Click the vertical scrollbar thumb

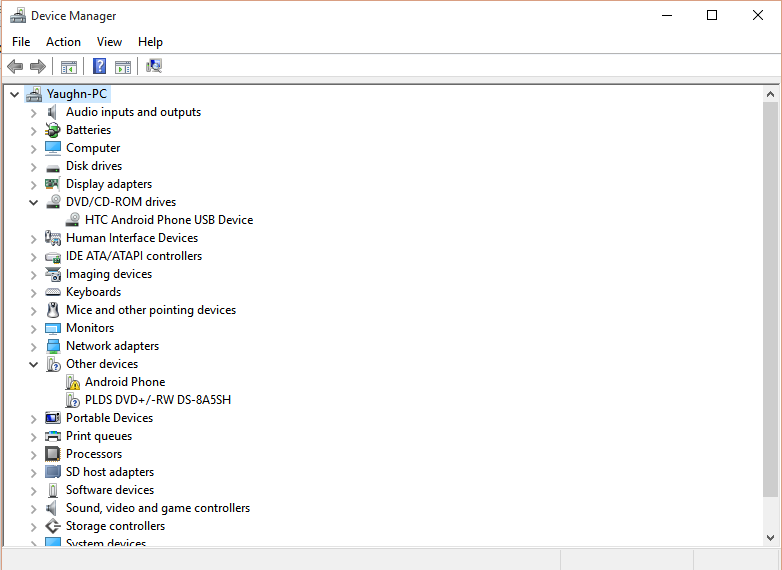pos(770,299)
